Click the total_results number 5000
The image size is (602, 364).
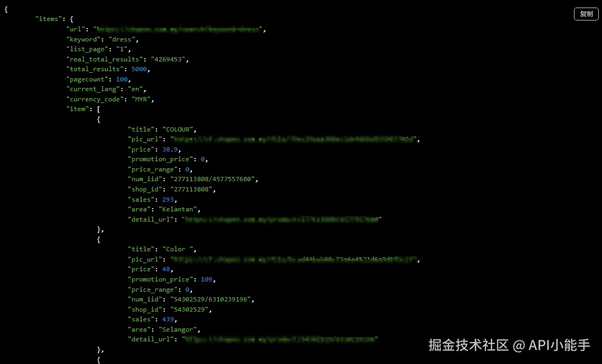[x=139, y=69]
